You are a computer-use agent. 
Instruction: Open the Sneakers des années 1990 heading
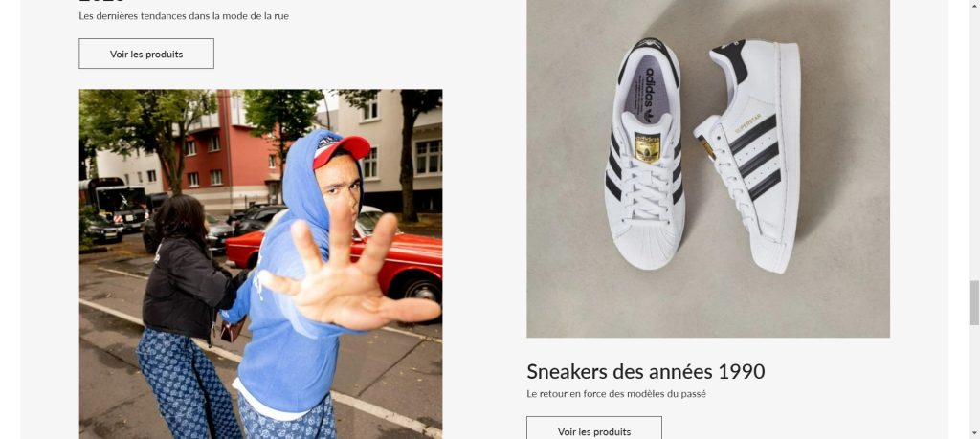pos(646,371)
